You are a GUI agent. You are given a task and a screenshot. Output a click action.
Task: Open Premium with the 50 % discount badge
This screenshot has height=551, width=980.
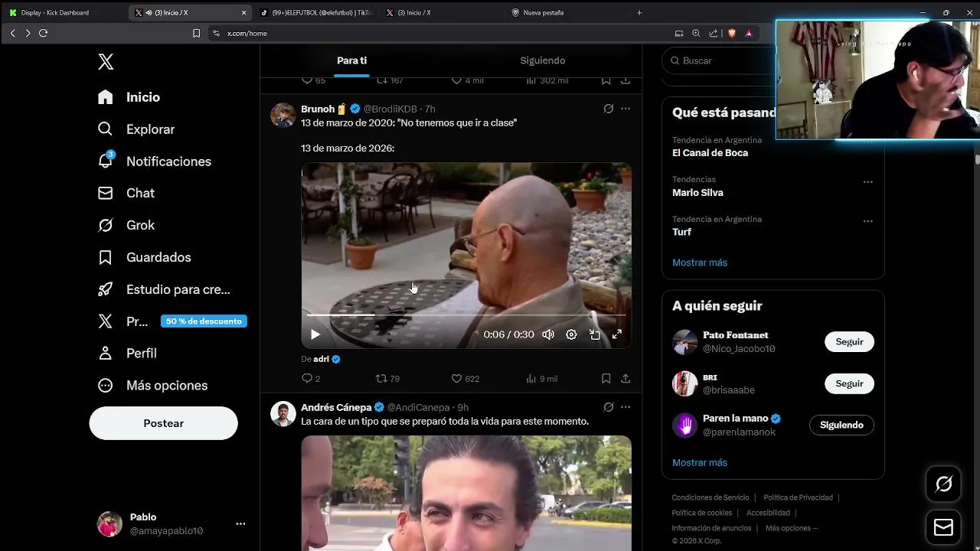(172, 321)
